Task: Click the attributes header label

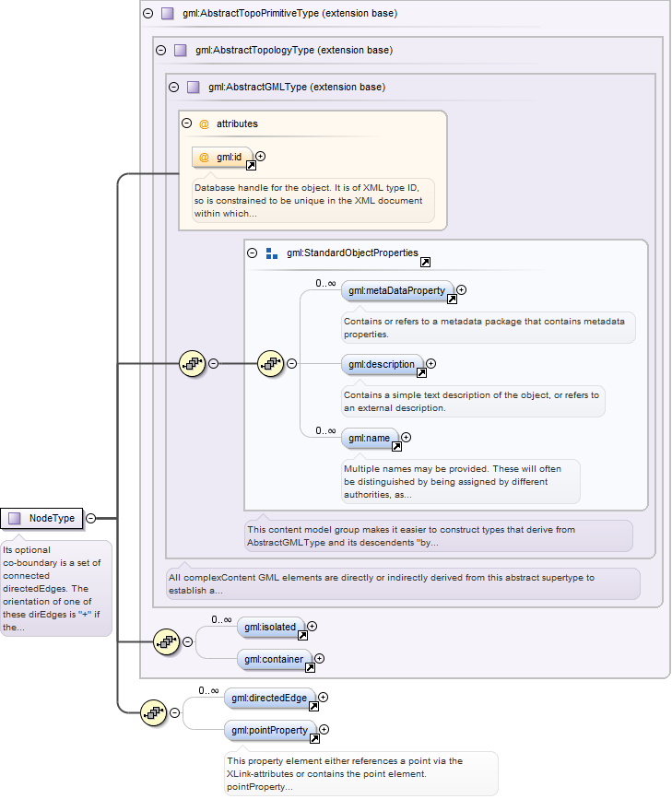Action: [237, 123]
